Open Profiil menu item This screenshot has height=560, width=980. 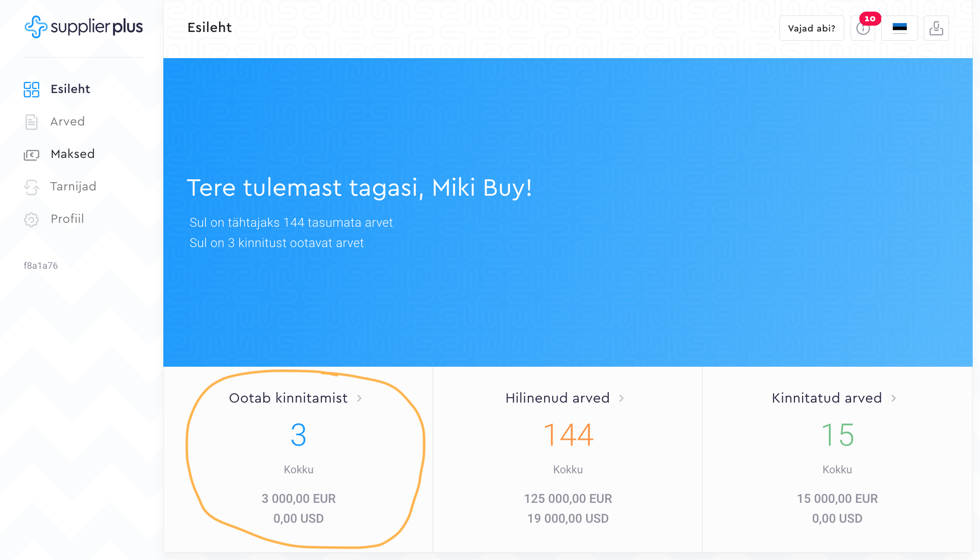[x=67, y=219]
